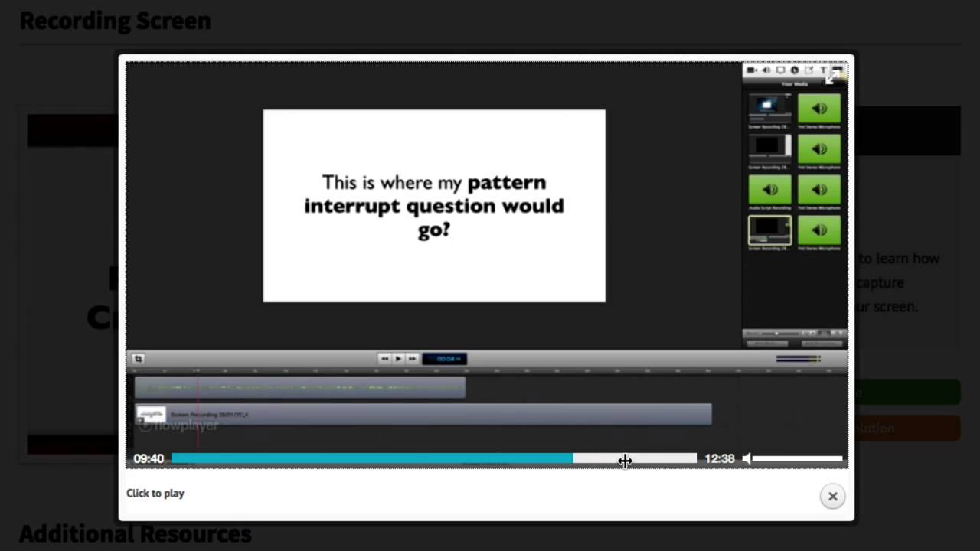Select the Audio Script Recording clip

coord(769,189)
